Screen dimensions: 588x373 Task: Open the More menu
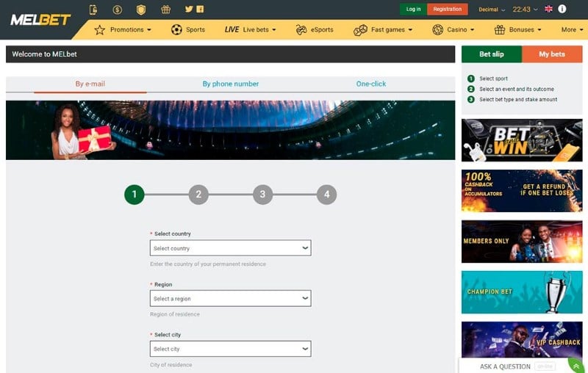point(573,29)
